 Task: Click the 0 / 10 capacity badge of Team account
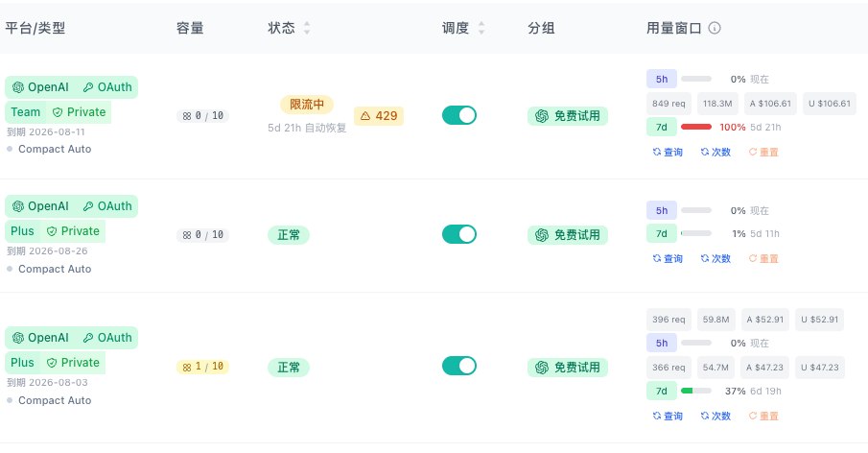click(x=202, y=116)
